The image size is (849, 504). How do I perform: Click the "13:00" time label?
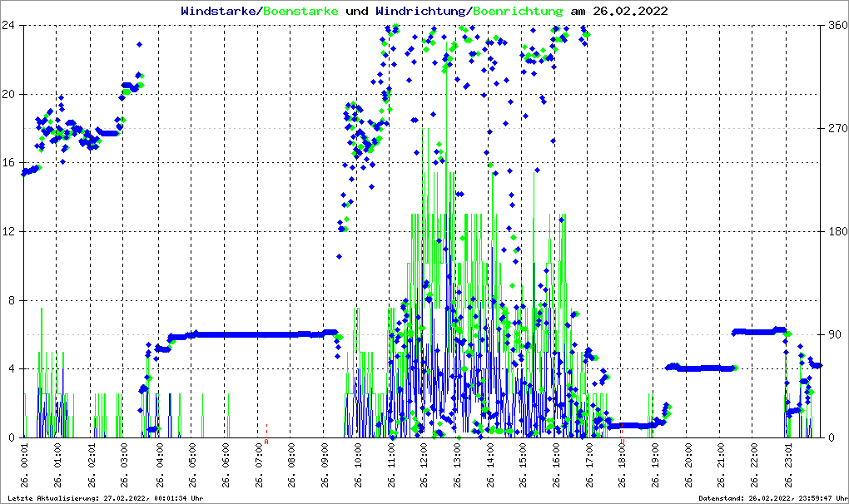[457, 457]
